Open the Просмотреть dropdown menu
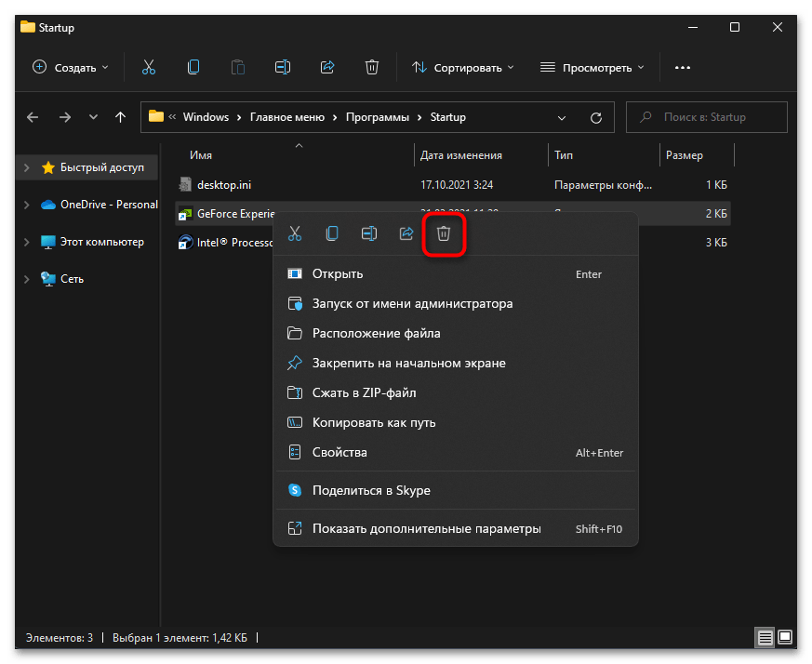This screenshot has height=664, width=812. pos(592,68)
